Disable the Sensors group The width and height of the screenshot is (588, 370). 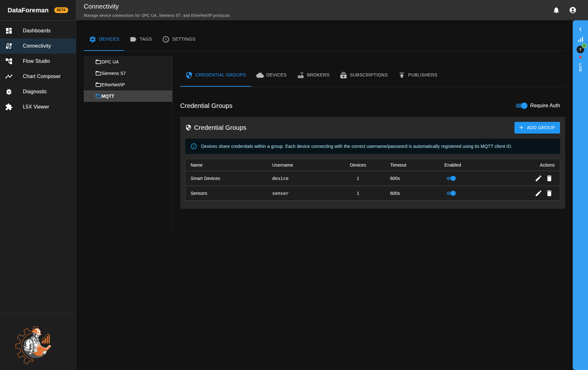click(x=451, y=193)
